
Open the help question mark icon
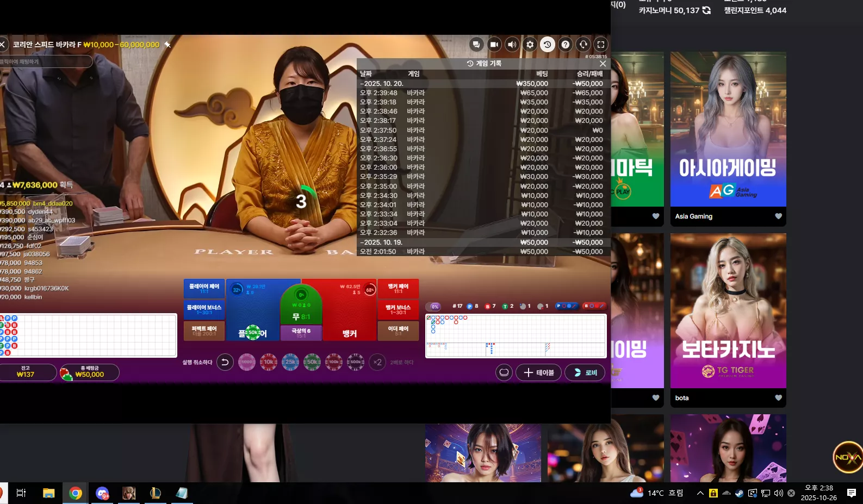(x=566, y=45)
